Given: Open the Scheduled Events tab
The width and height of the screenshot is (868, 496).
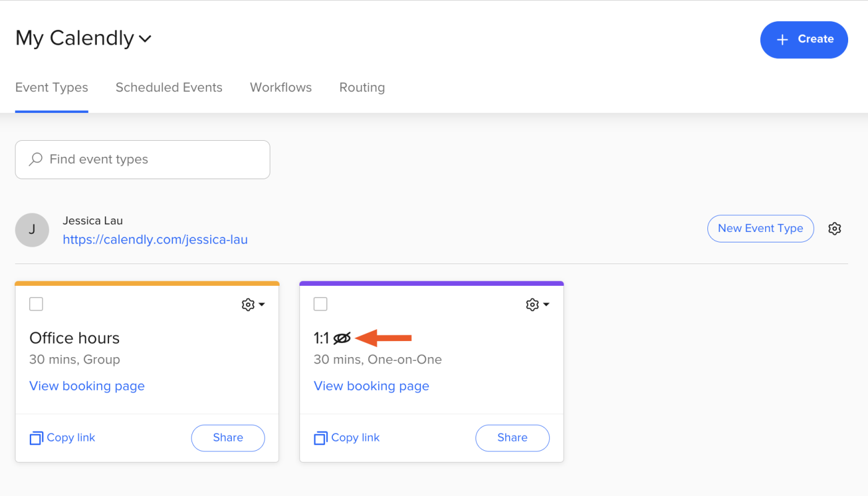Looking at the screenshot, I should click(x=169, y=88).
